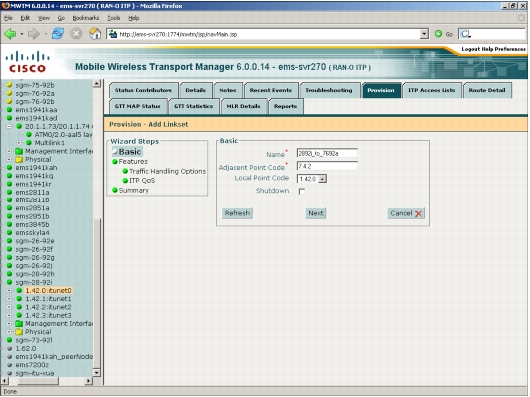The width and height of the screenshot is (530, 397).
Task: Expand the 1.42.2:itunet2 node
Action: (9, 307)
